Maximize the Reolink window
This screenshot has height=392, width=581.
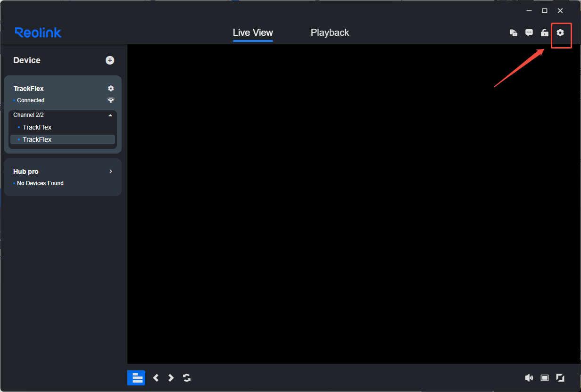click(x=545, y=10)
